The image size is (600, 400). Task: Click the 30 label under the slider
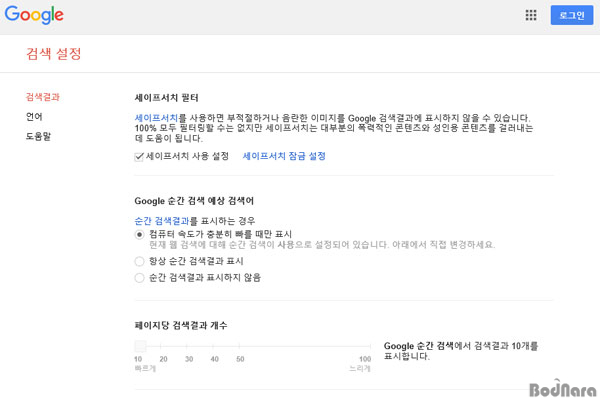click(x=189, y=359)
